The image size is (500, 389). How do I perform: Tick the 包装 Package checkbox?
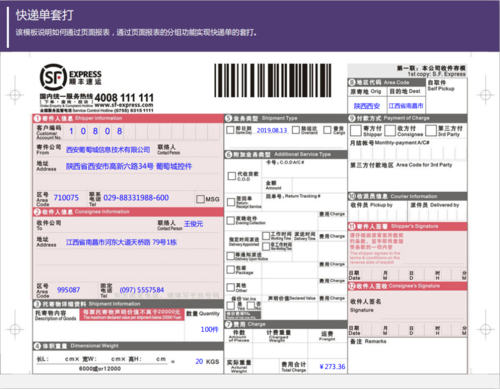[x=230, y=269]
